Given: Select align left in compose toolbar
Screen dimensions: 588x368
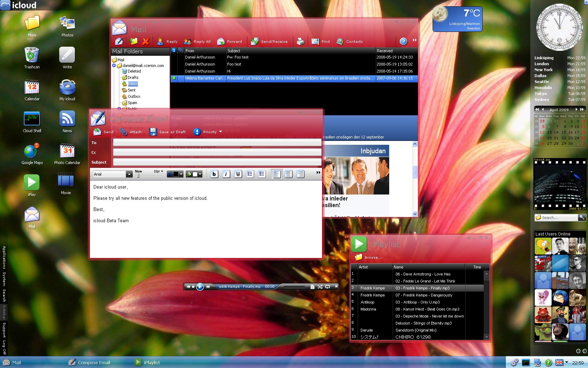Looking at the screenshot, I should (x=276, y=174).
